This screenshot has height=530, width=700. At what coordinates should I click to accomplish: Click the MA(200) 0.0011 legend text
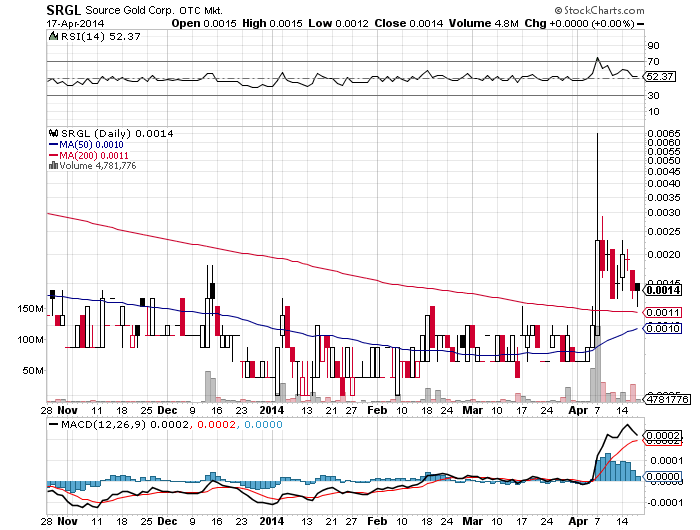coord(94,155)
